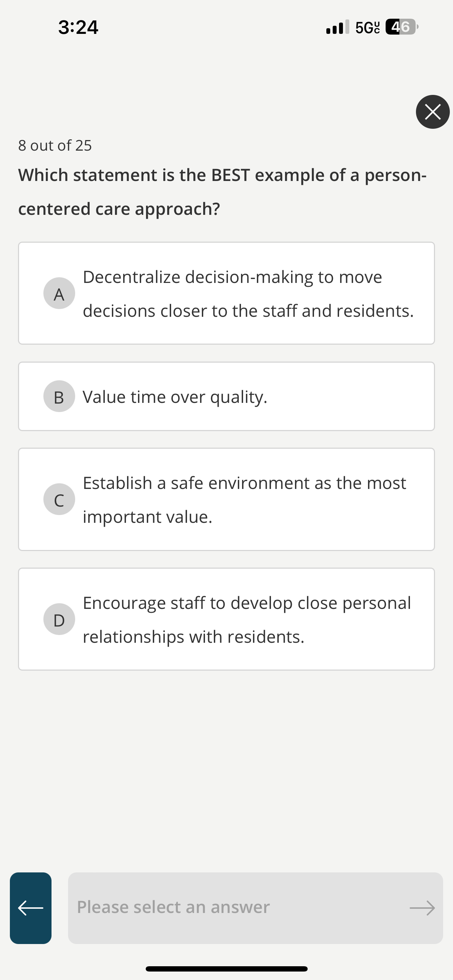The width and height of the screenshot is (453, 980).
Task: Close the quiz with the X icon
Action: pyautogui.click(x=432, y=112)
